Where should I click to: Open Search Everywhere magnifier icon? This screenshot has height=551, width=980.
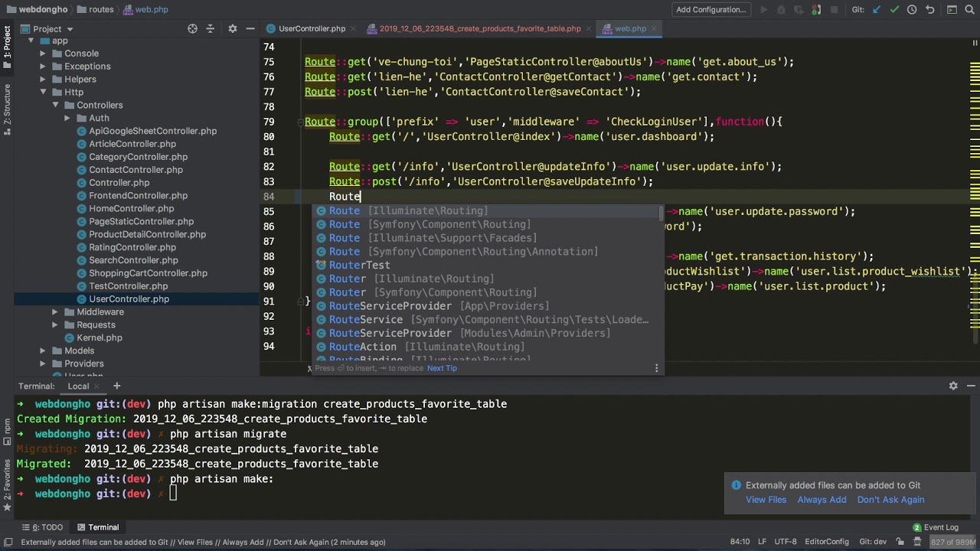click(969, 10)
